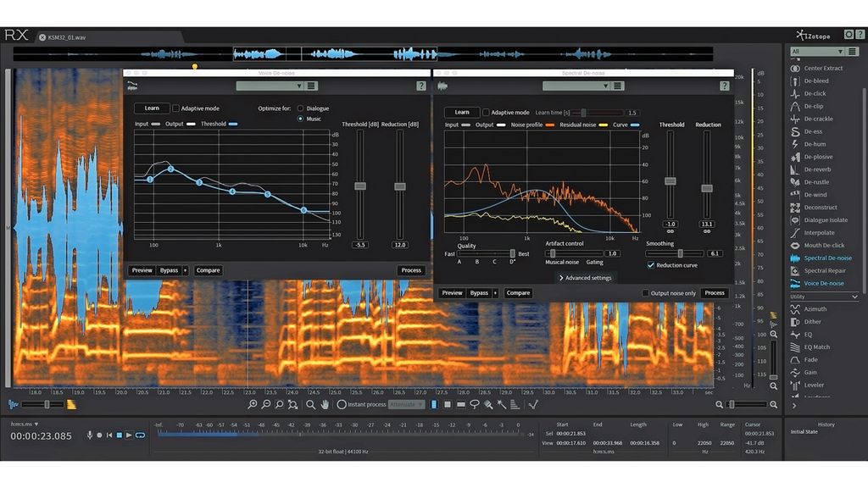Open iZotope settings gear icon
The width and height of the screenshot is (868, 488).
point(849,35)
